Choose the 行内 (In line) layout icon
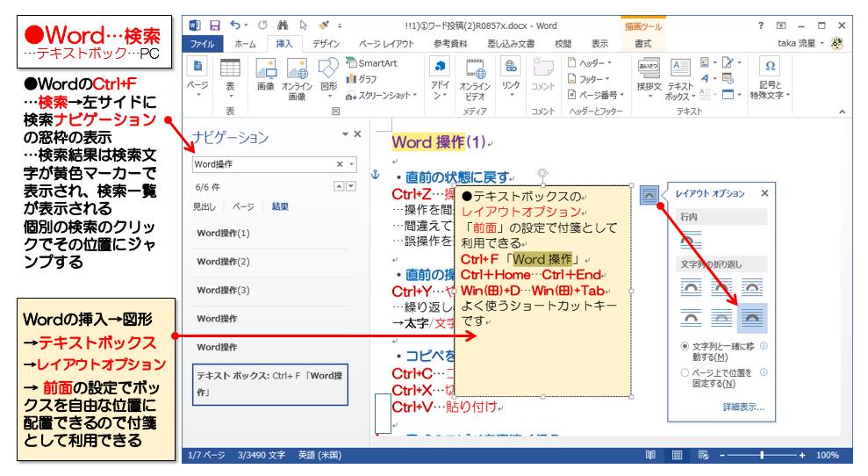Screen dimensions: 868x476 (691, 240)
